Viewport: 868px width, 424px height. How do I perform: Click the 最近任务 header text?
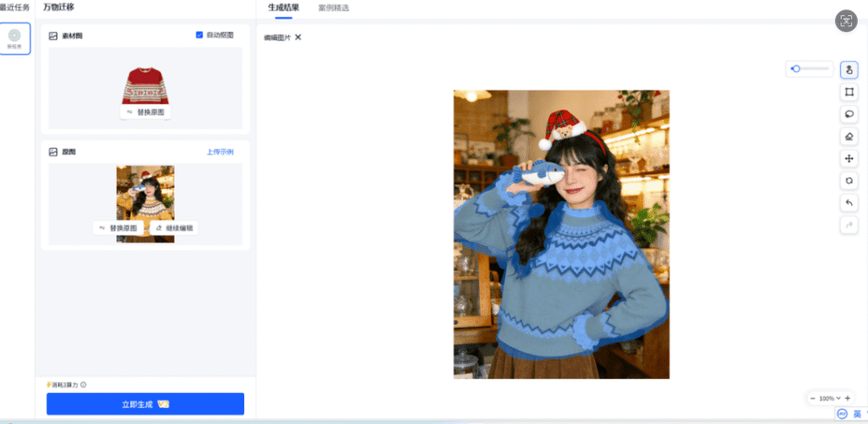[x=15, y=7]
